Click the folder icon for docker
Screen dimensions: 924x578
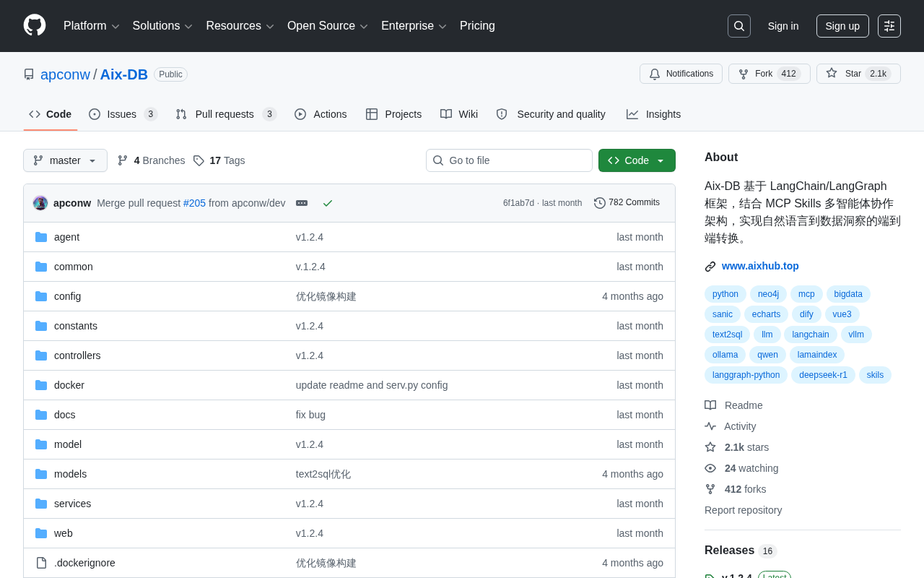(x=41, y=385)
